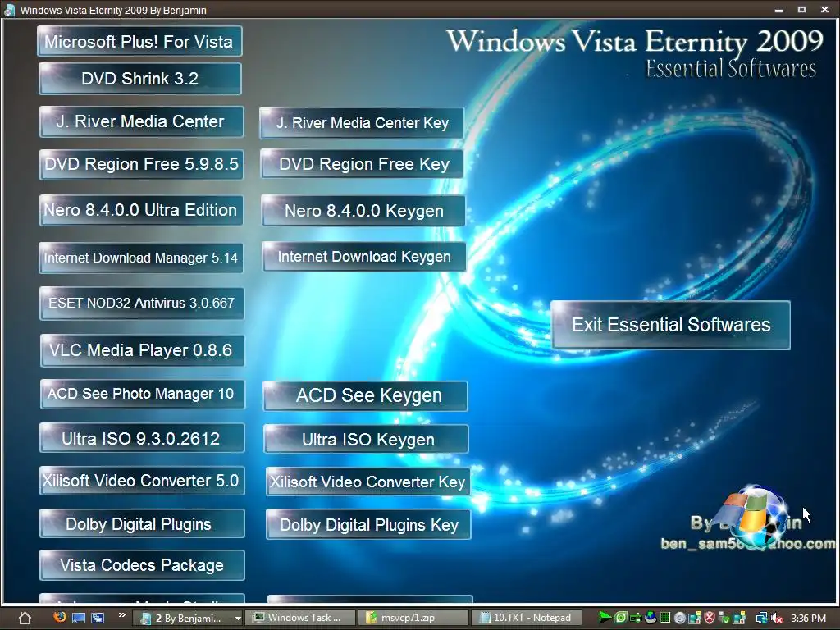Open the '2 By Benjami...' taskbar group
The height and width of the screenshot is (630, 840).
188,619
